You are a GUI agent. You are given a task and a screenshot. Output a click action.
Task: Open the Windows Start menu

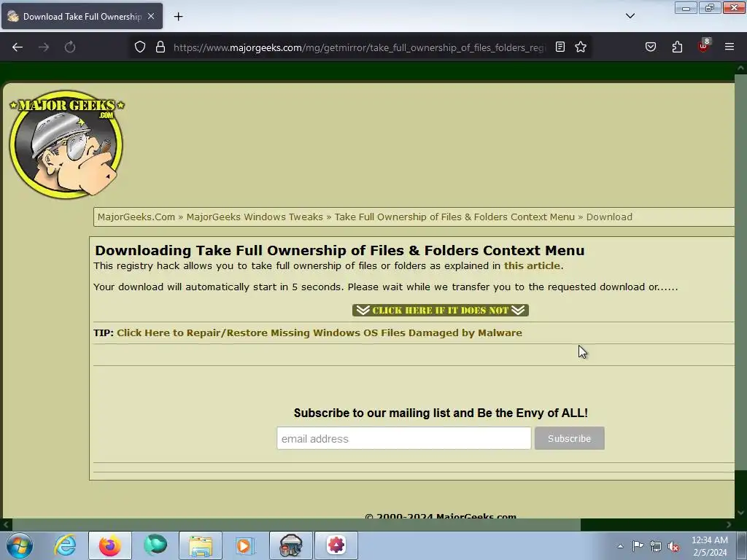20,545
